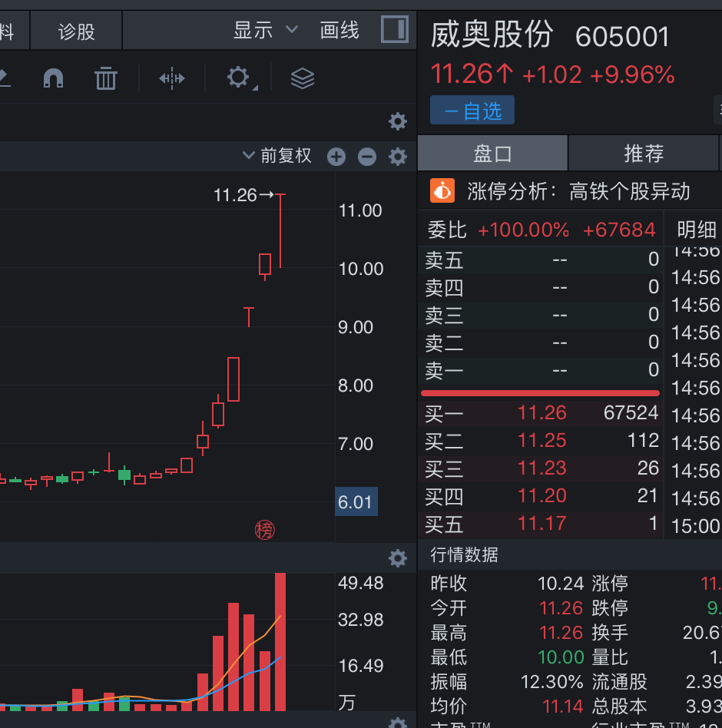Expand the 显示 dropdown menu
This screenshot has width=722, height=728.
click(x=265, y=30)
